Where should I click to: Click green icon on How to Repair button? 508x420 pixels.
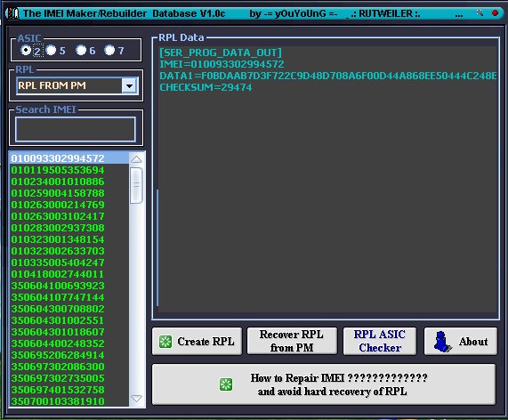226,384
